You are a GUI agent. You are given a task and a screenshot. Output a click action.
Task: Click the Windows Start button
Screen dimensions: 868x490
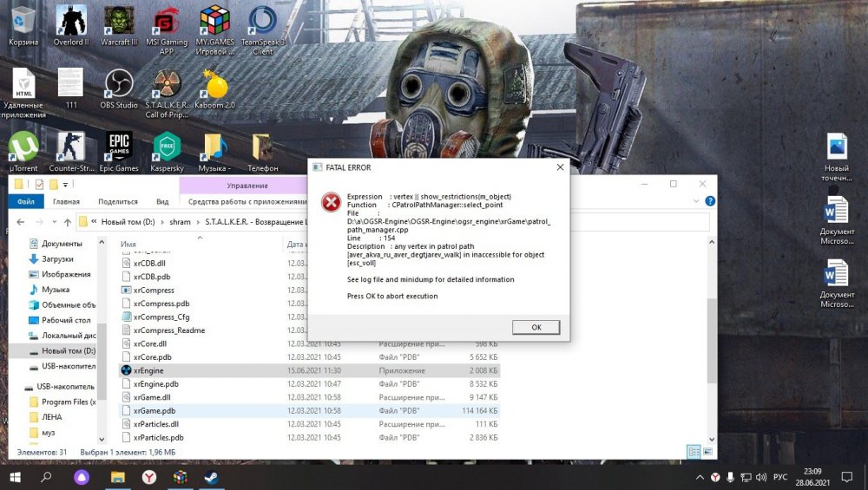tap(15, 477)
